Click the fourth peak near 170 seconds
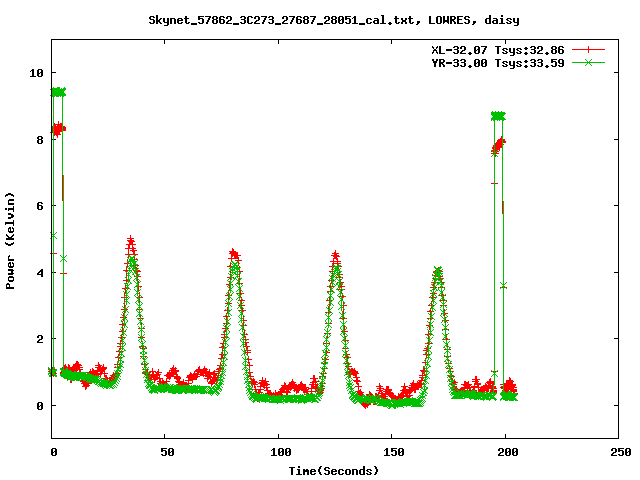 (438, 271)
